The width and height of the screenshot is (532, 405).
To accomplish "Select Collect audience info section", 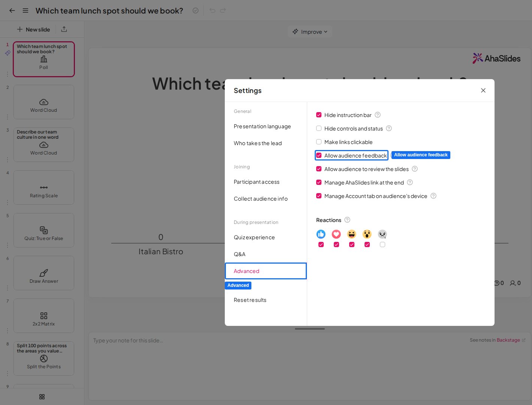I will pos(266,199).
